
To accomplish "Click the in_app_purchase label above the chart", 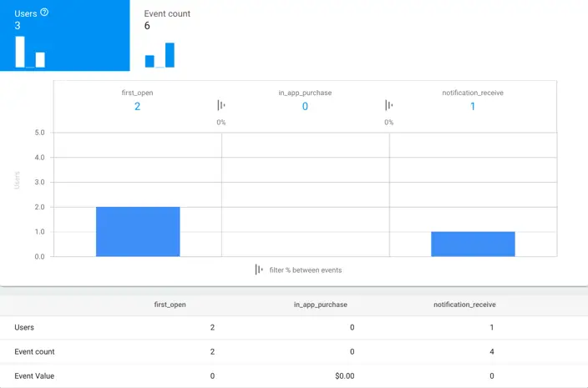I will click(305, 93).
